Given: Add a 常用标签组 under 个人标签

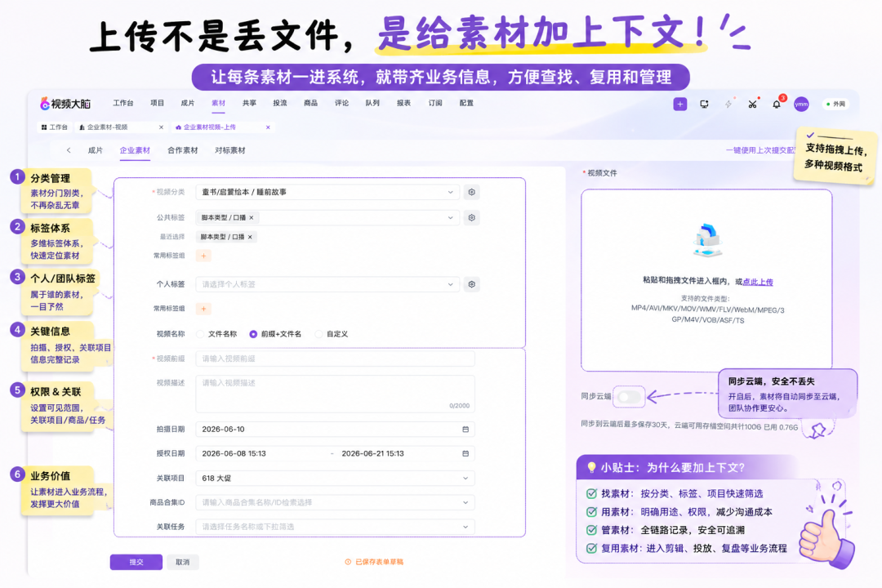Looking at the screenshot, I should (203, 309).
